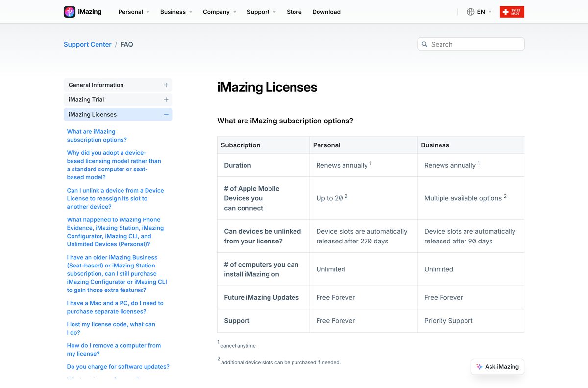Open 'I lost my license code' link
Screen dimensions: 588x388
click(111, 328)
